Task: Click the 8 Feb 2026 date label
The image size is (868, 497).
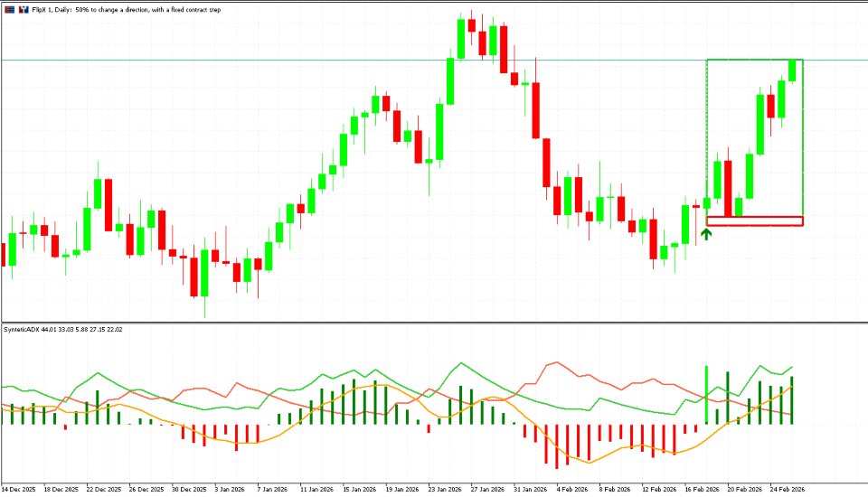Action: click(615, 489)
